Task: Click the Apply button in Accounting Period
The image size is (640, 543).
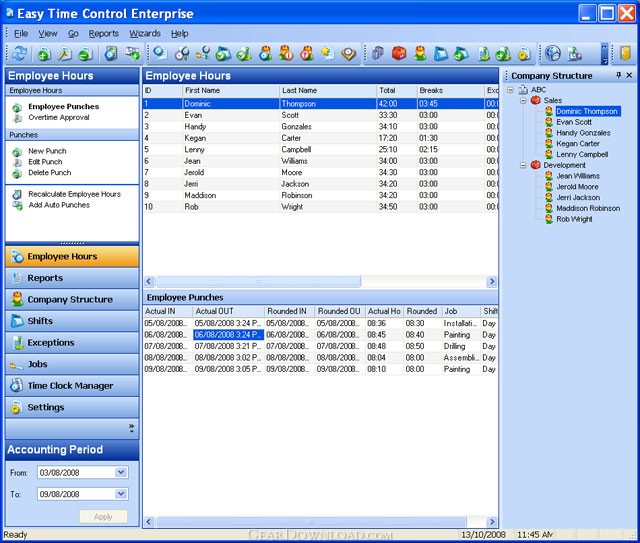Action: (103, 517)
